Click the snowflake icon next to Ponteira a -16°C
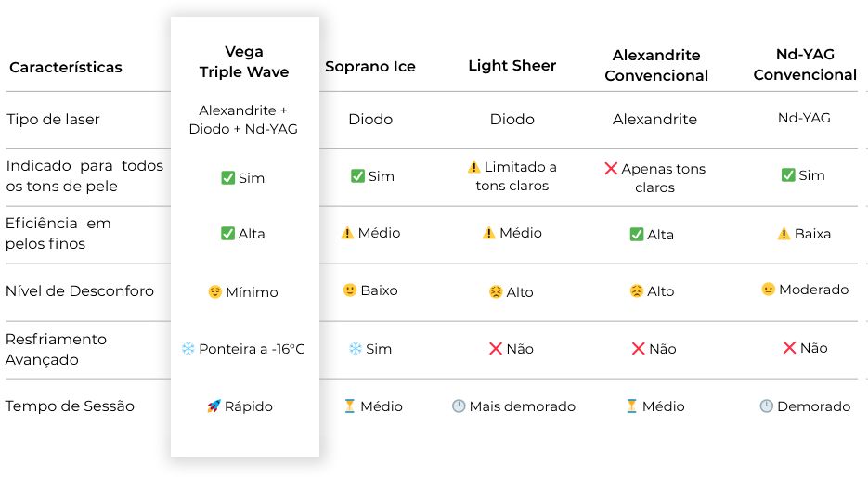The image size is (868, 477). (x=188, y=349)
